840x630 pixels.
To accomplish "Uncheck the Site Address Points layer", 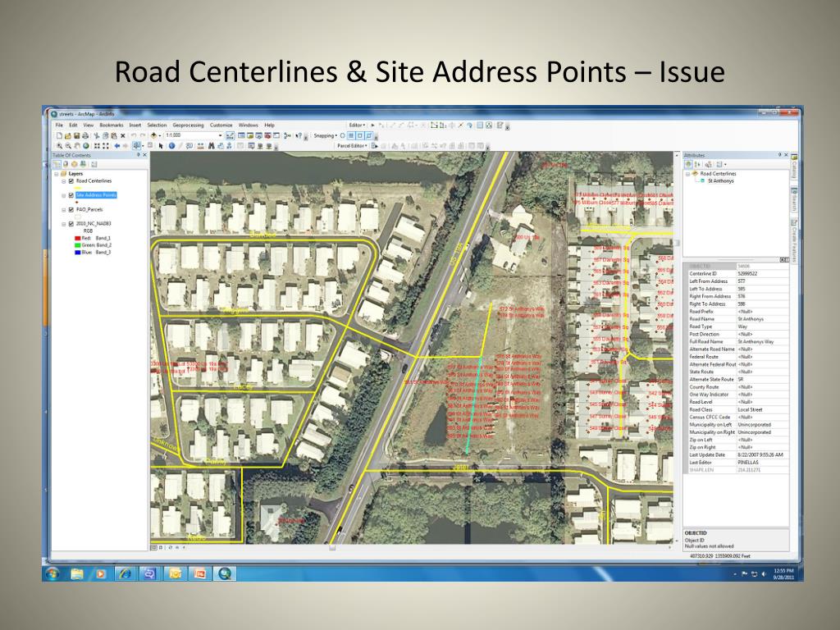I will coord(71,195).
